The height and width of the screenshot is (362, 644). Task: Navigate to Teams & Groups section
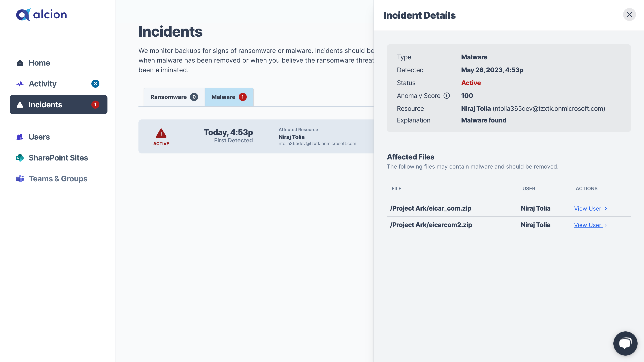point(58,179)
